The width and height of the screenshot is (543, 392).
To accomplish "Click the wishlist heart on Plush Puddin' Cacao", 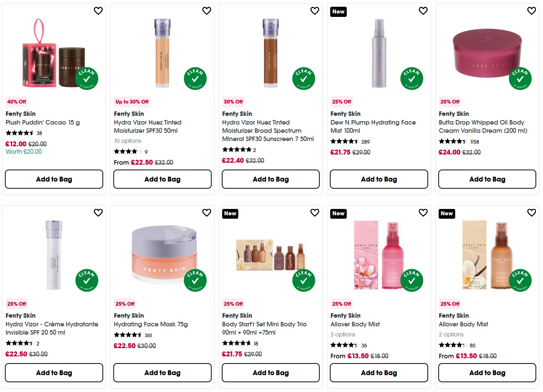I will pos(98,11).
